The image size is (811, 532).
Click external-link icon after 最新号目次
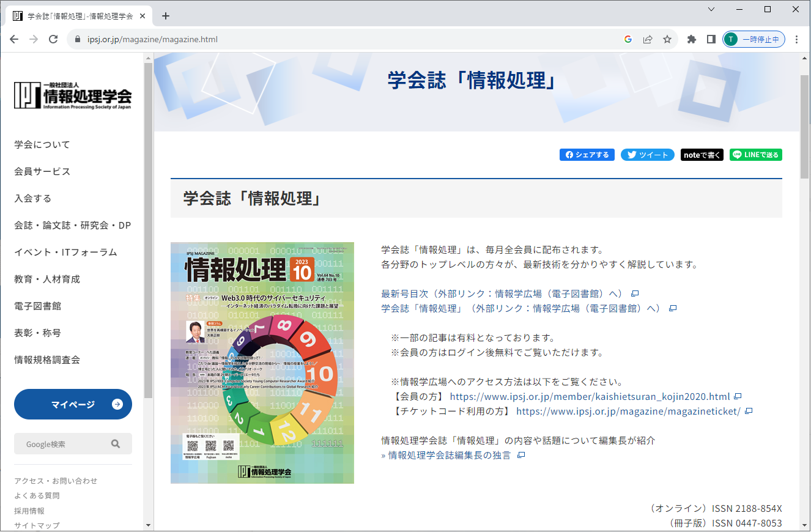coord(635,294)
